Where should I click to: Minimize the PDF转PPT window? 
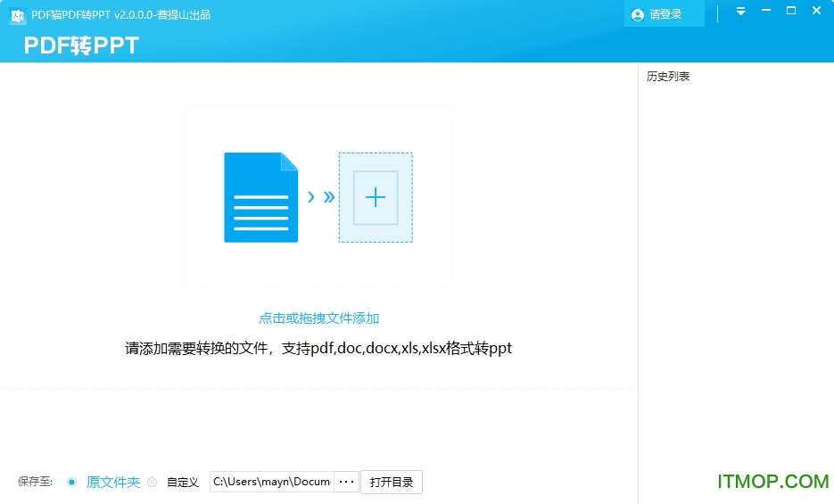(765, 12)
